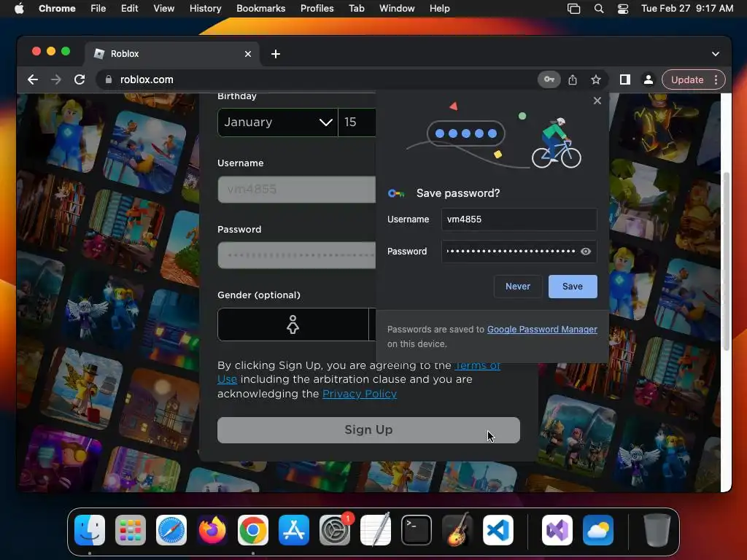
Task: Open Chrome three-dot menu
Action: coord(716,79)
